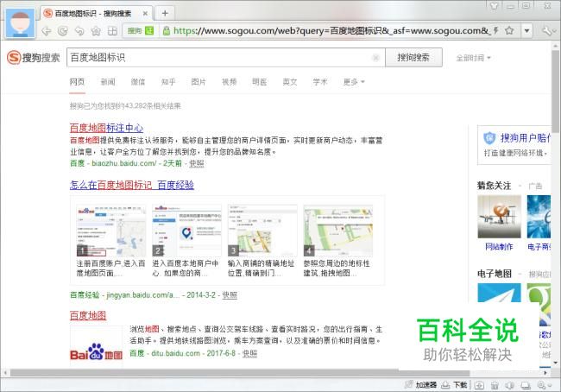The width and height of the screenshot is (561, 392).
Task: Click the monitor screen icon in status bar
Action: [526, 385]
